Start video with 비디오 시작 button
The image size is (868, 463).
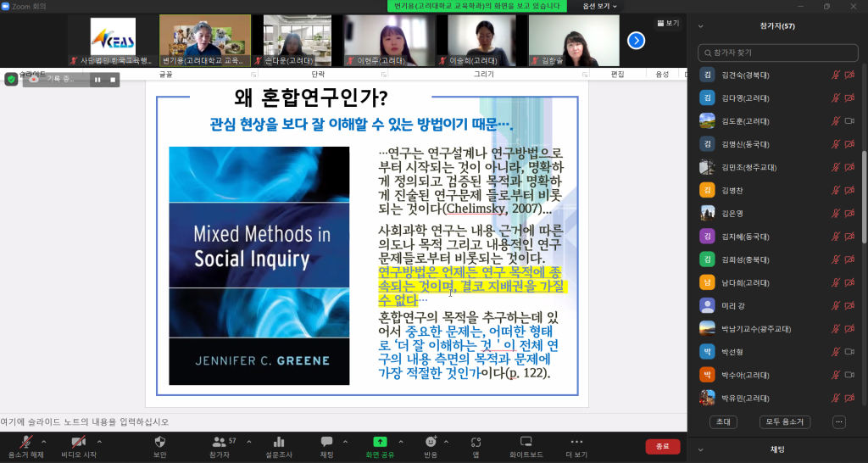click(x=78, y=442)
